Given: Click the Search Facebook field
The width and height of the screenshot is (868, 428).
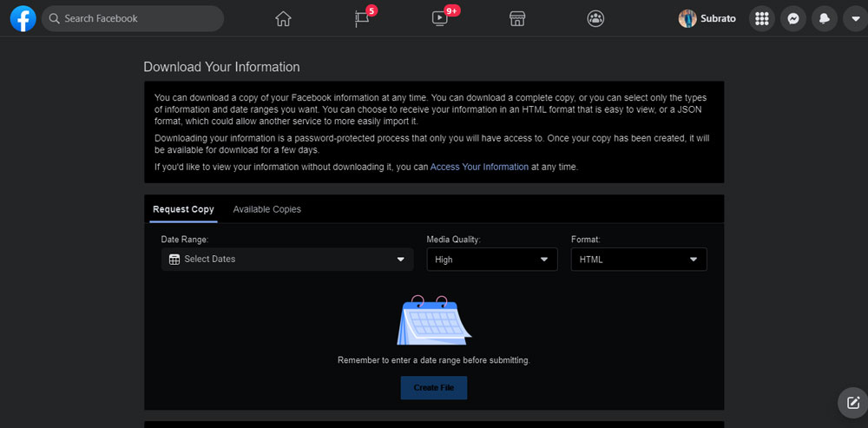Looking at the screenshot, I should [x=133, y=19].
